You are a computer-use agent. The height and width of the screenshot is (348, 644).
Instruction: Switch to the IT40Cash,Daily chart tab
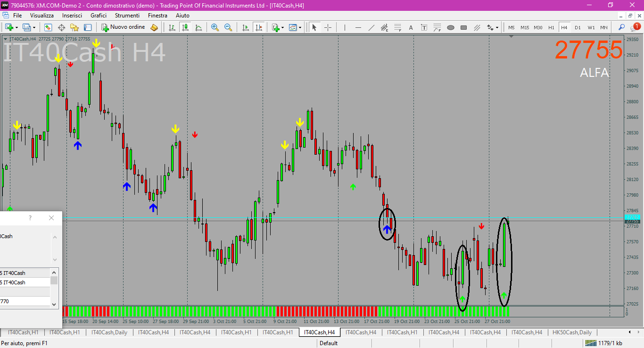109,332
